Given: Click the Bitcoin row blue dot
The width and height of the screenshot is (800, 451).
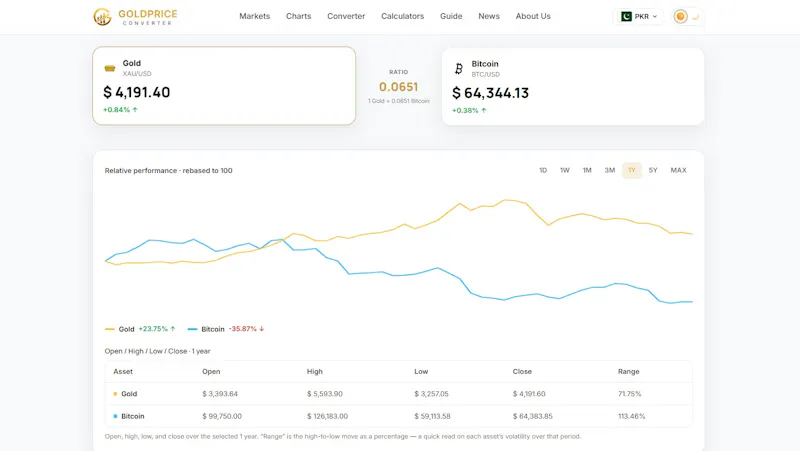Looking at the screenshot, I should [x=115, y=416].
